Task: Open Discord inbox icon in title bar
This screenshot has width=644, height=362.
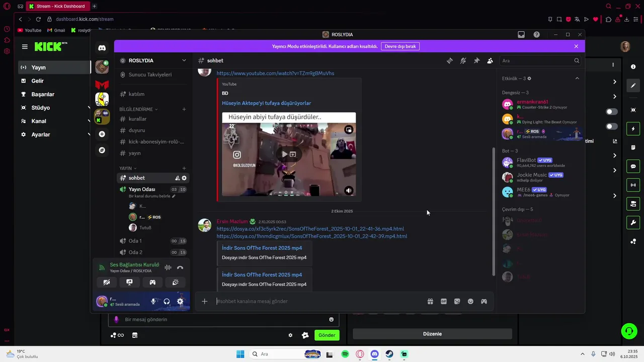Action: pyautogui.click(x=521, y=35)
